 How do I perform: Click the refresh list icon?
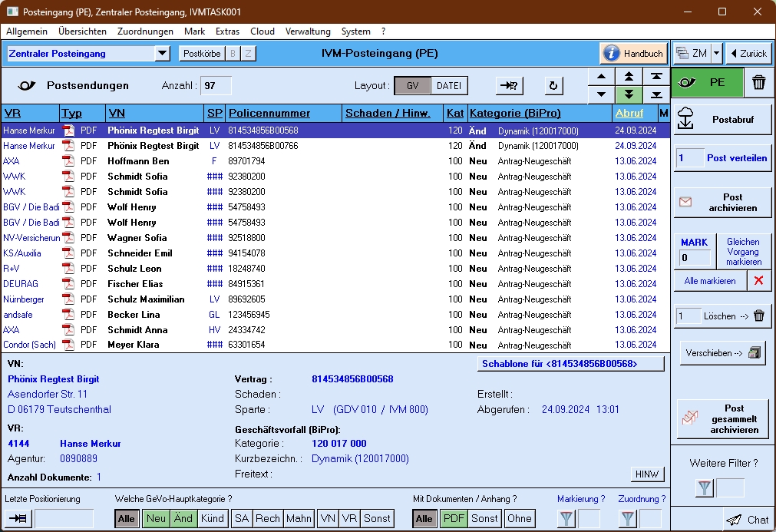pyautogui.click(x=555, y=86)
